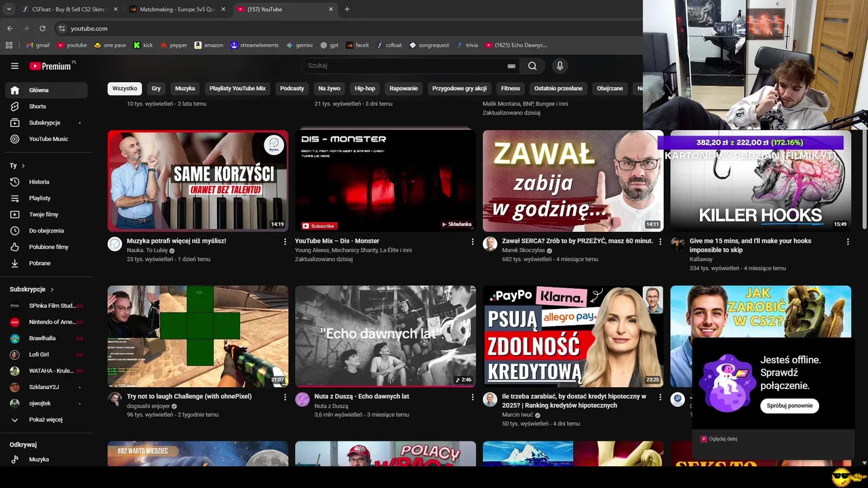This screenshot has width=868, height=488.
Task: Select the Wszystko filter chip
Action: (x=125, y=88)
